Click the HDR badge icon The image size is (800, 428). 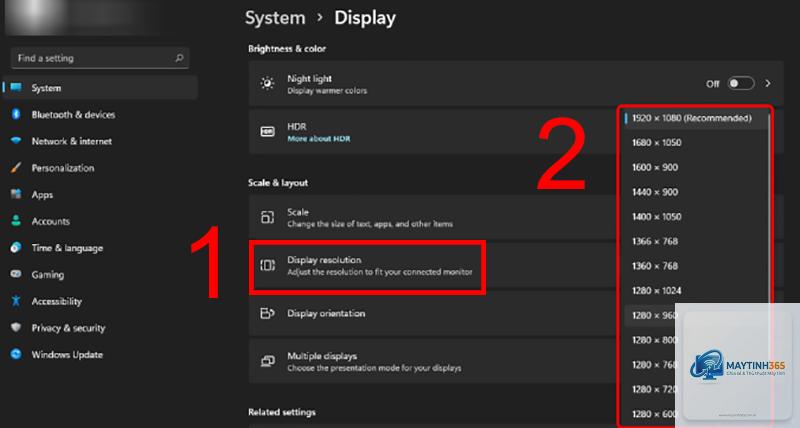[267, 132]
